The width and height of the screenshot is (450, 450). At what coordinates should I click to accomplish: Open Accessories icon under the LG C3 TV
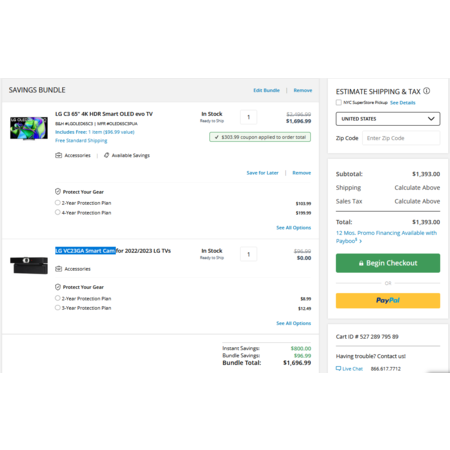[58, 155]
